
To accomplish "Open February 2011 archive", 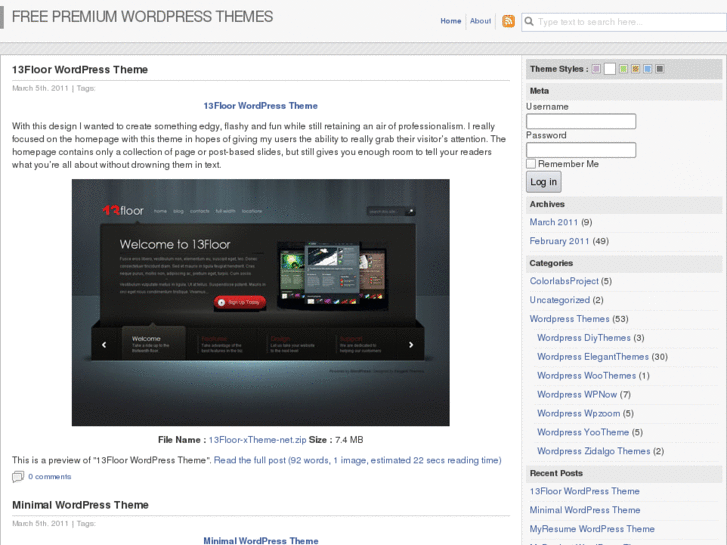I will (559, 241).
